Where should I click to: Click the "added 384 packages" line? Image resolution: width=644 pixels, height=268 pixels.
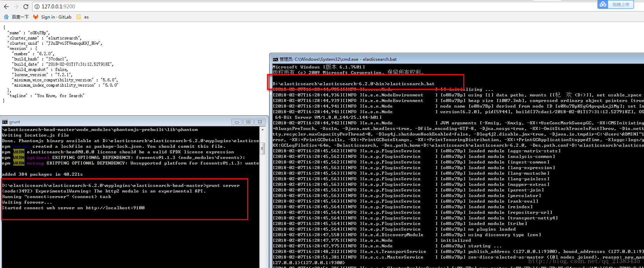pyautogui.click(x=42, y=174)
